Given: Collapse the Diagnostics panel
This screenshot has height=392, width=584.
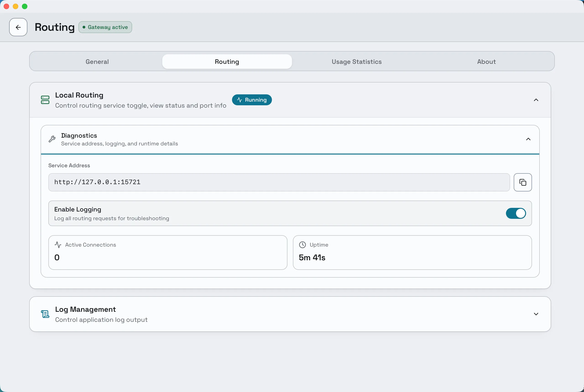Looking at the screenshot, I should [528, 139].
